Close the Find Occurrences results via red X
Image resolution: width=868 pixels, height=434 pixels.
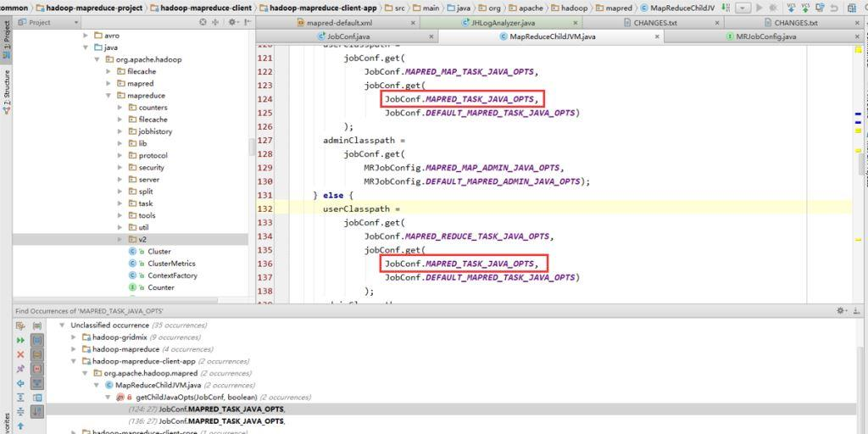click(x=20, y=354)
